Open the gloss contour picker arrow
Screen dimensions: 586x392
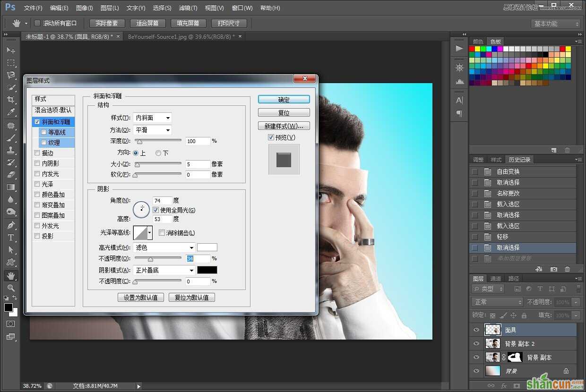tap(150, 232)
